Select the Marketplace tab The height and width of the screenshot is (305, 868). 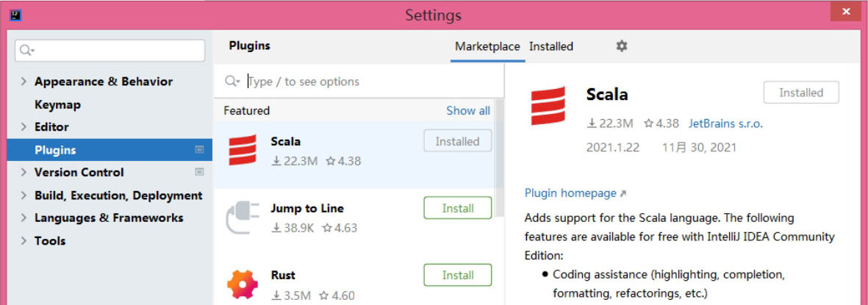(487, 46)
